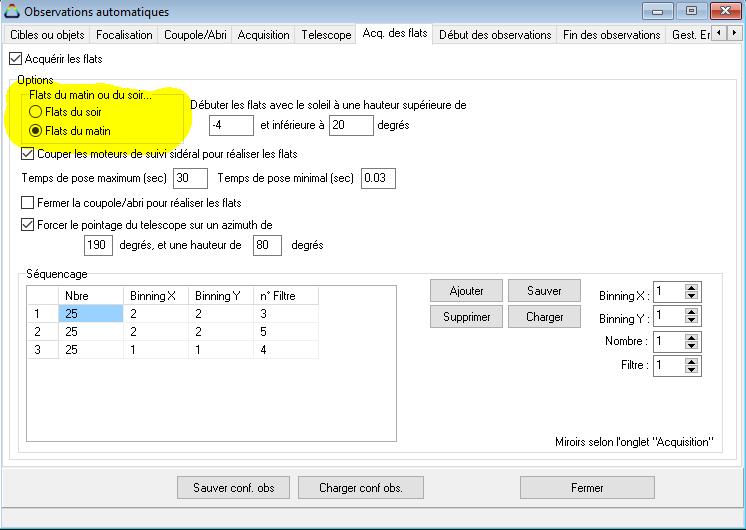Decrease Filtre value with down arrow
This screenshot has height=530, width=746.
692,371
